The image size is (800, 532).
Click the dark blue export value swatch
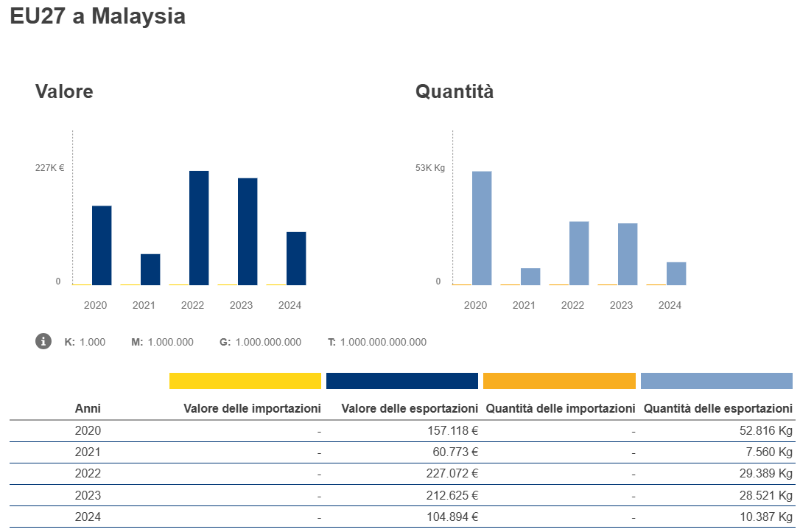tap(401, 381)
